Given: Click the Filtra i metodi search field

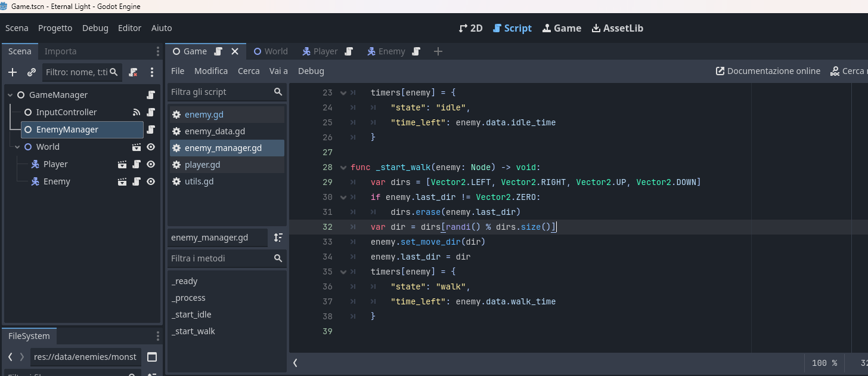Looking at the screenshot, I should 219,258.
